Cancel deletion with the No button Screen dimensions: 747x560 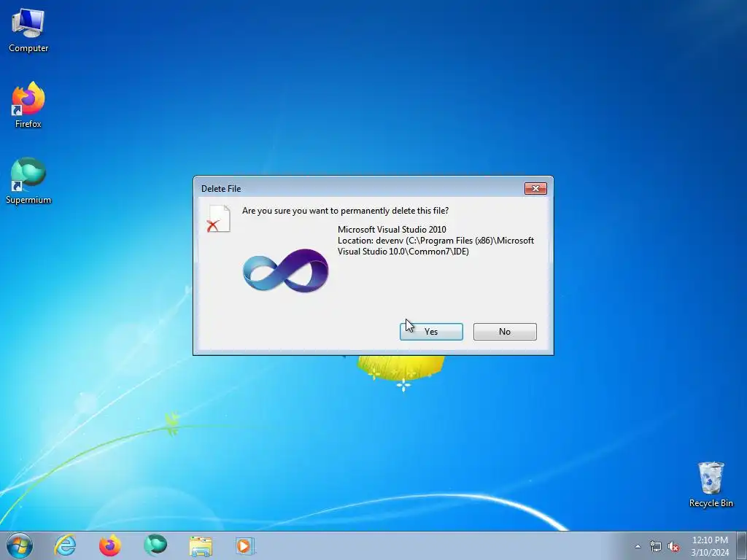tap(505, 332)
